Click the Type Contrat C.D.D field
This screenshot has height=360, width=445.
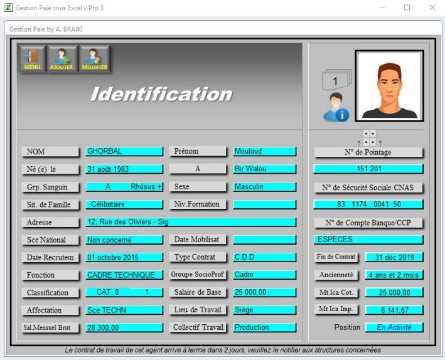(x=264, y=257)
